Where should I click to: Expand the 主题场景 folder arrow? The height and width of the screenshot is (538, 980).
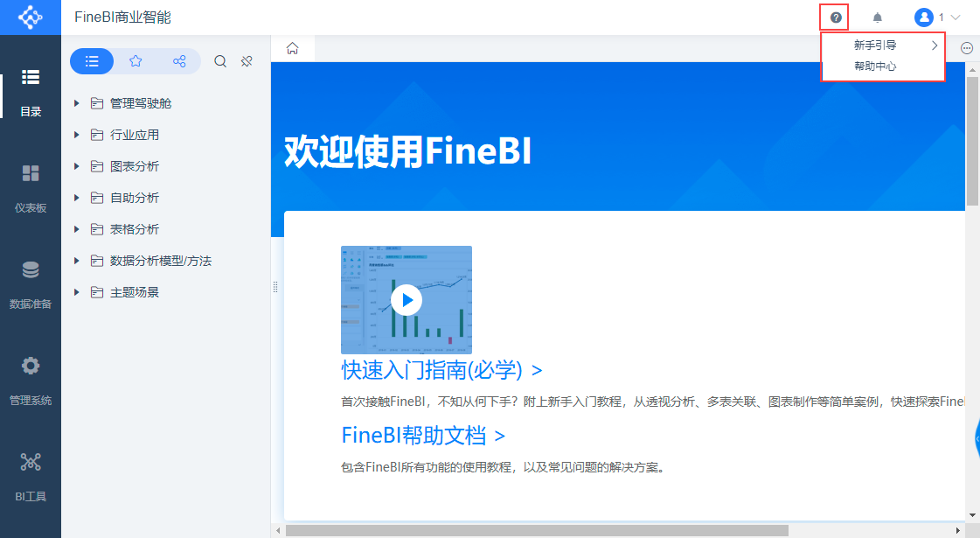point(76,292)
